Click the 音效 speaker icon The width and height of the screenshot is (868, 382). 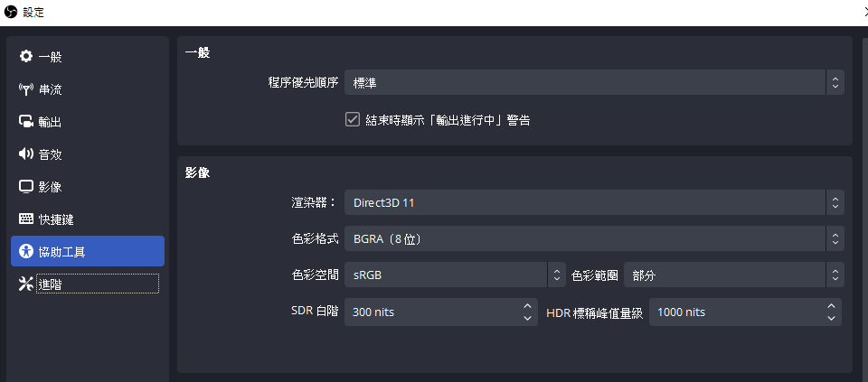coord(26,154)
